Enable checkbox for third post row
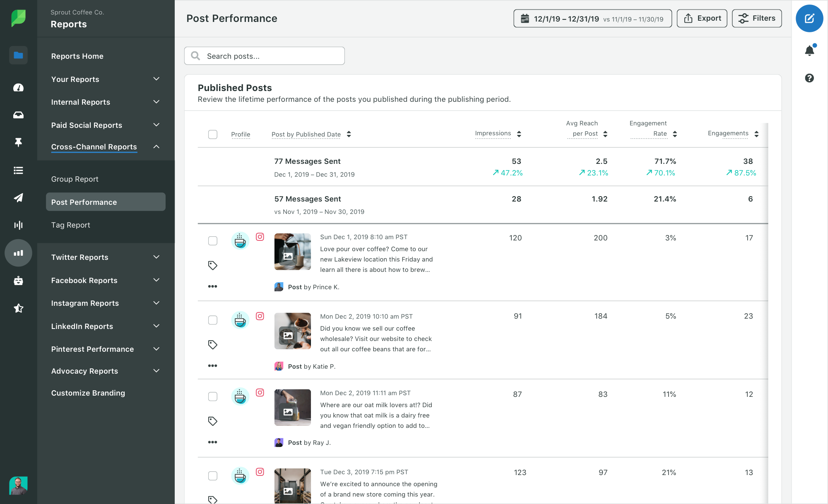This screenshot has height=504, width=828. pos(212,396)
